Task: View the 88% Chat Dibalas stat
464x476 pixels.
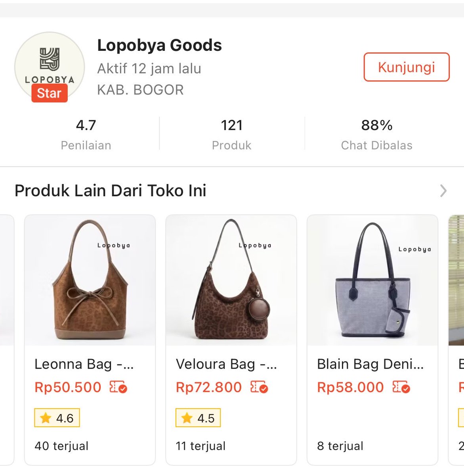Action: [x=377, y=134]
